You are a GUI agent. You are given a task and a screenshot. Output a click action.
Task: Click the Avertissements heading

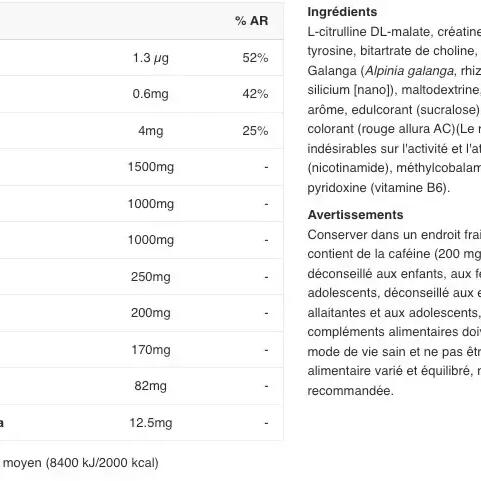[355, 215]
